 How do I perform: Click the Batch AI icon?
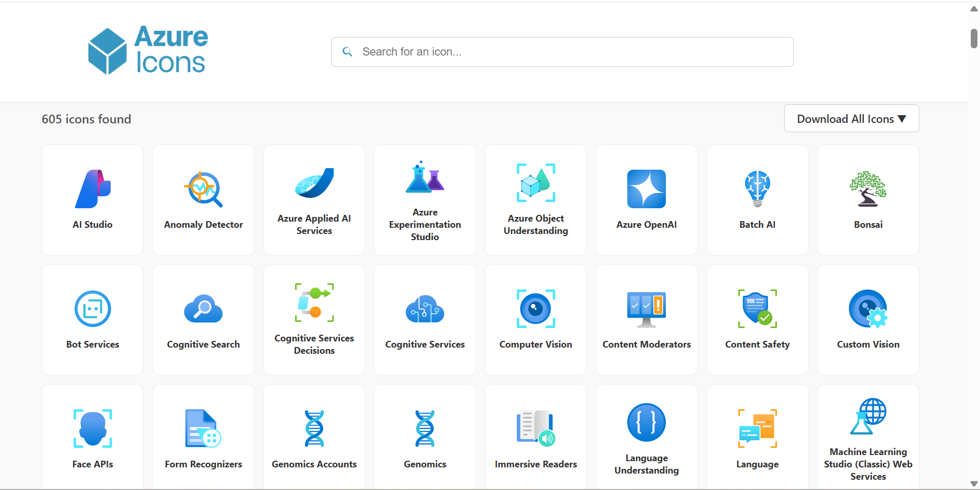757,200
